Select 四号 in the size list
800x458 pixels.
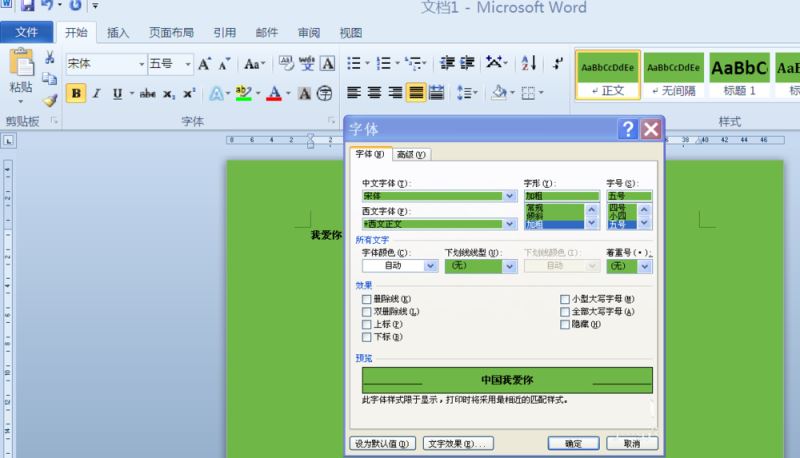[x=617, y=208]
